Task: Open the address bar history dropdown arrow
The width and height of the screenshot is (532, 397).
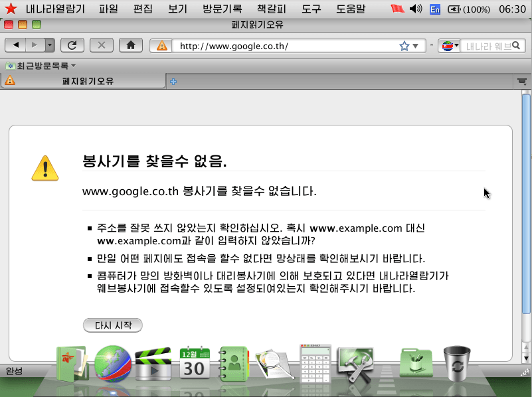Action: [x=416, y=46]
